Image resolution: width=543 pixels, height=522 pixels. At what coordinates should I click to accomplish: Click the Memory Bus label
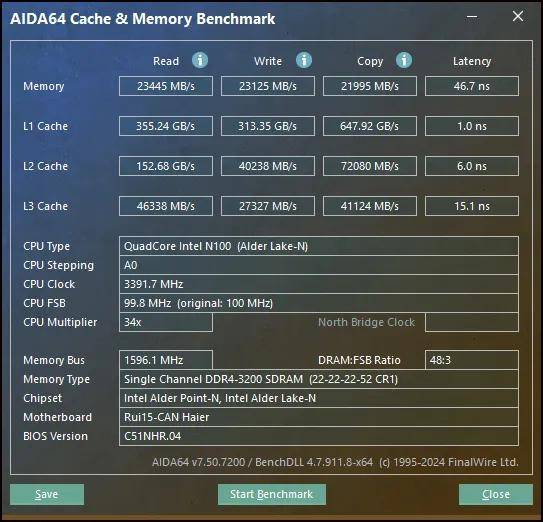tap(54, 360)
